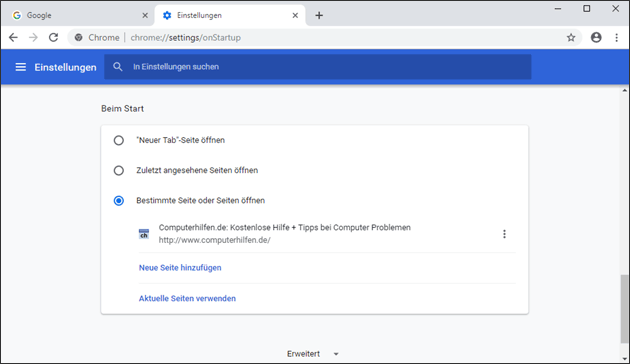The height and width of the screenshot is (364, 630).
Task: Click Neue Seite hinzufügen link
Action: coord(180,268)
